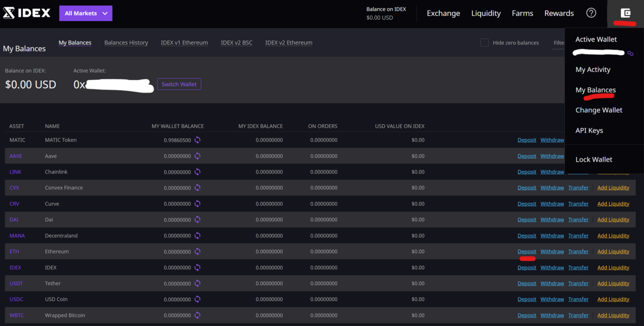Select Change Wallet in the wallet menu
The image size is (644, 326).
599,110
